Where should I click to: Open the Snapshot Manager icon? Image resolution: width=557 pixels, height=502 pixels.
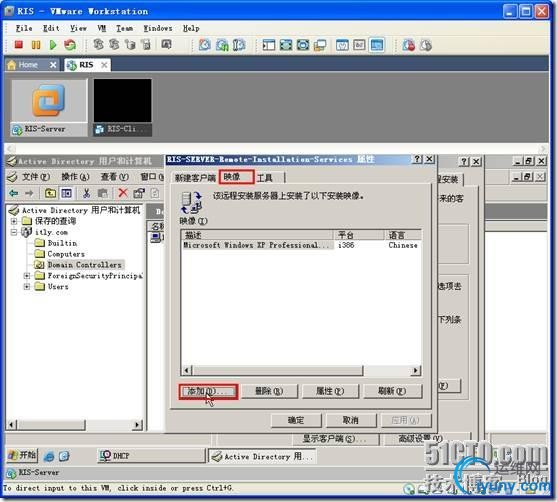[x=239, y=45]
